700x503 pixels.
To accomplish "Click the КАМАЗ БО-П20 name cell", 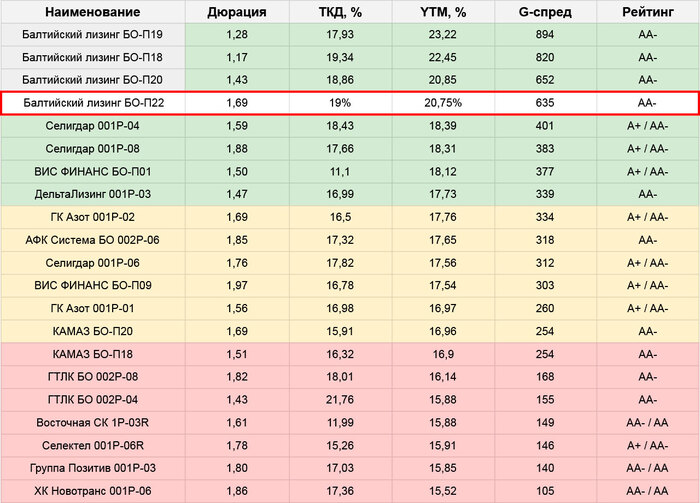I will [x=93, y=331].
